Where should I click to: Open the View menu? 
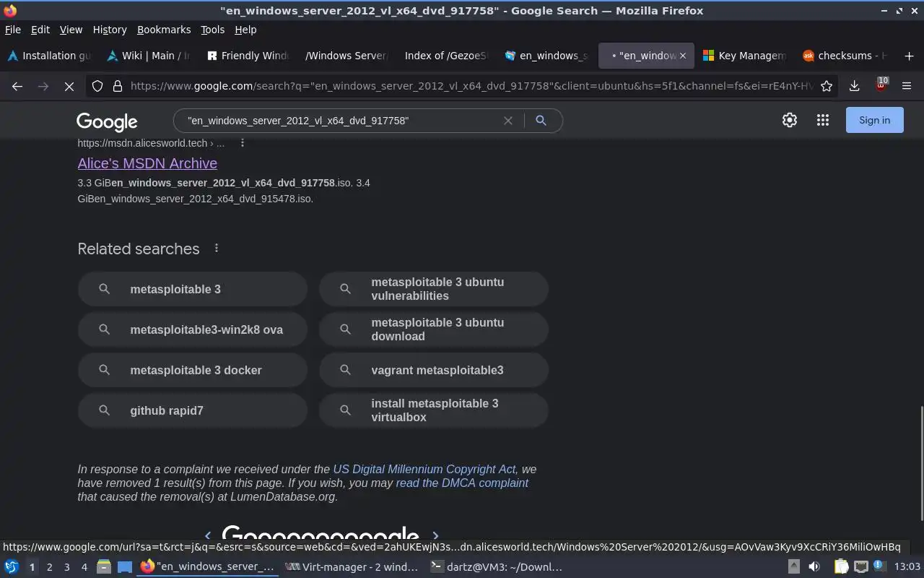71,30
